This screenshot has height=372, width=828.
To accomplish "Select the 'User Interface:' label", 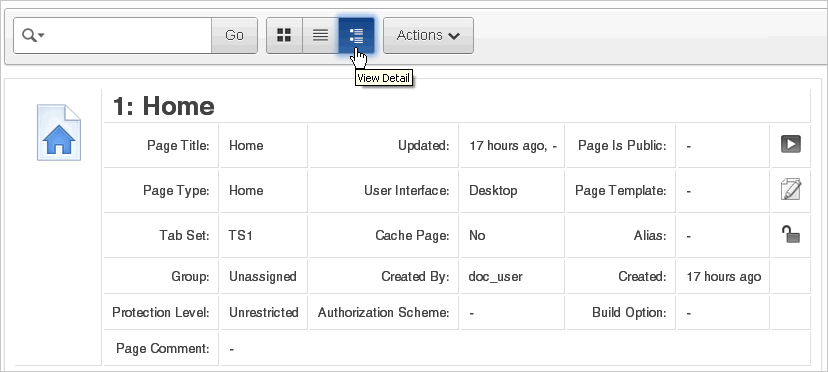I will tap(407, 190).
